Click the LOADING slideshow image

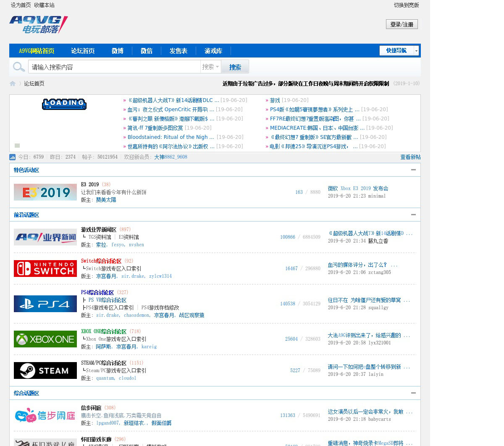(x=64, y=104)
